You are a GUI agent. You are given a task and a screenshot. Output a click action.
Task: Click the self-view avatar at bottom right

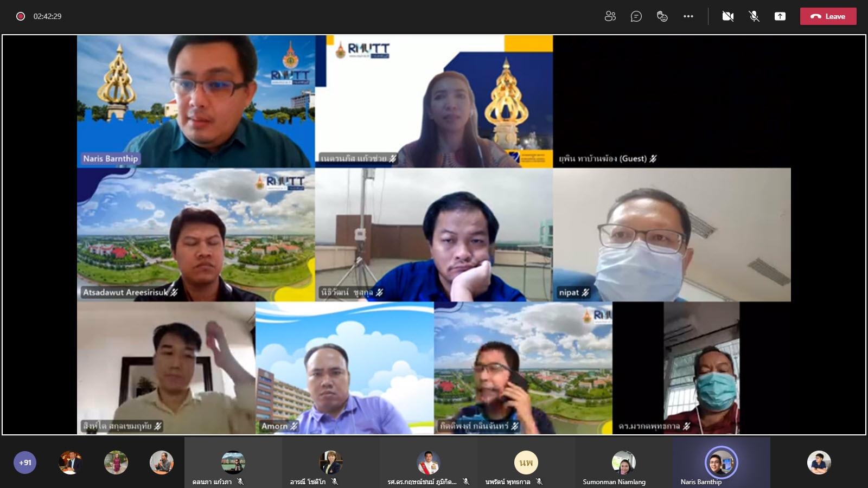pyautogui.click(x=819, y=463)
